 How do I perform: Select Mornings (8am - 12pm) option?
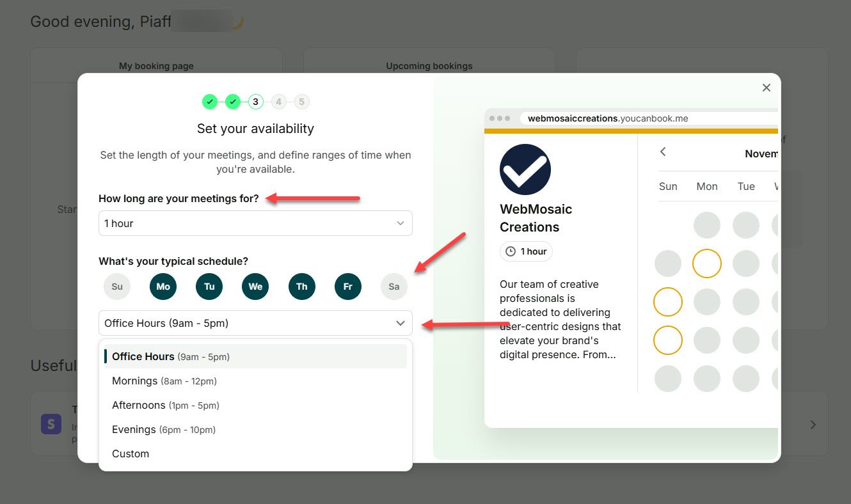(164, 381)
